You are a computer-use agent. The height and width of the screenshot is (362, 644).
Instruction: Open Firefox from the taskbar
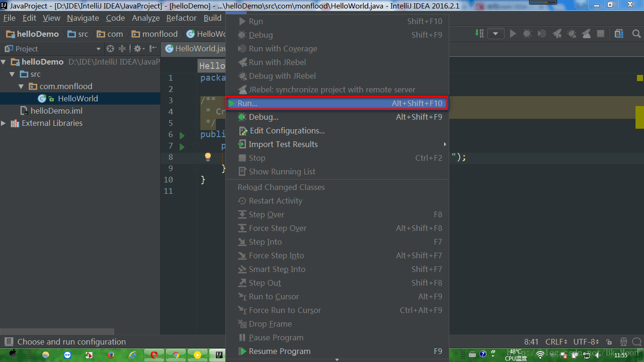110,355
